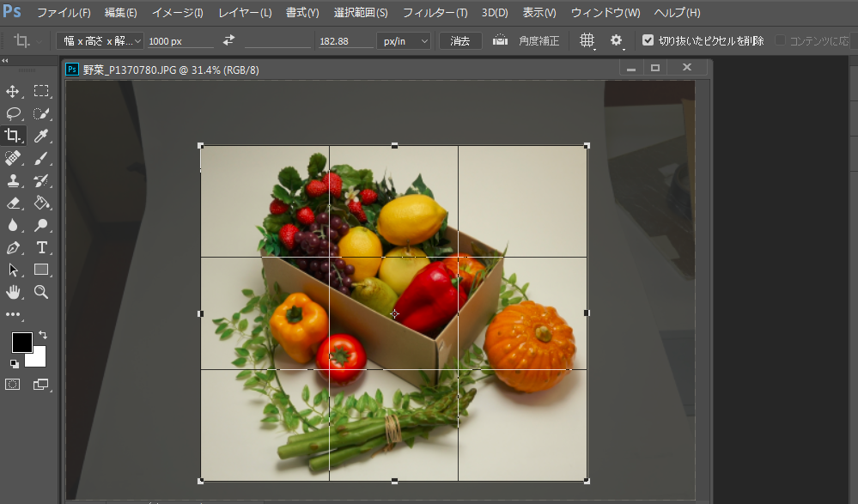Select the History Brush tool
Screen dimensions: 858x504
(x=41, y=180)
